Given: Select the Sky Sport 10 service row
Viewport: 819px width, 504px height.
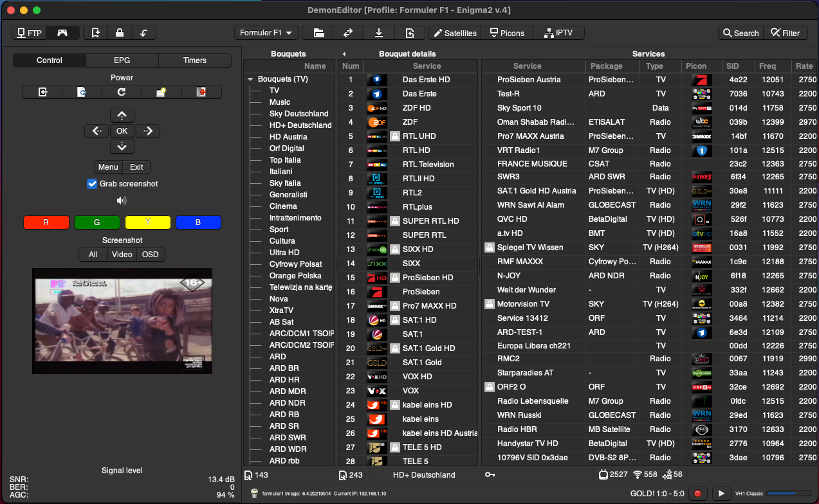Looking at the screenshot, I should tap(650, 108).
